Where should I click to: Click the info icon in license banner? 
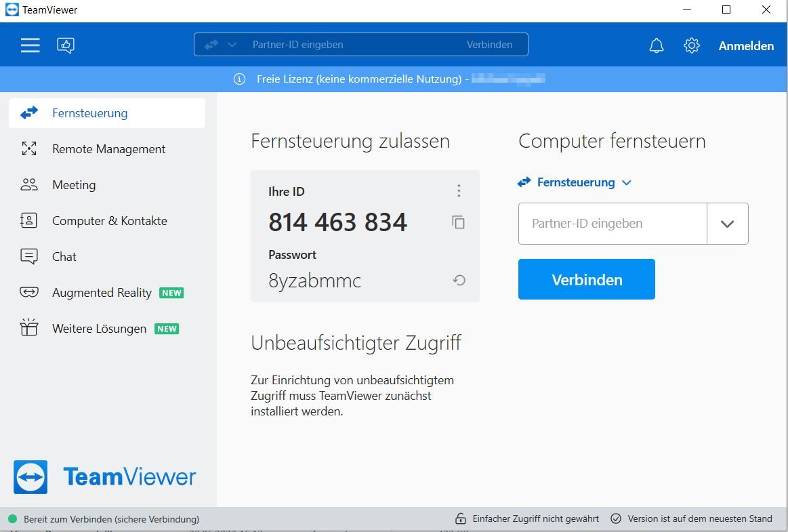[239, 79]
